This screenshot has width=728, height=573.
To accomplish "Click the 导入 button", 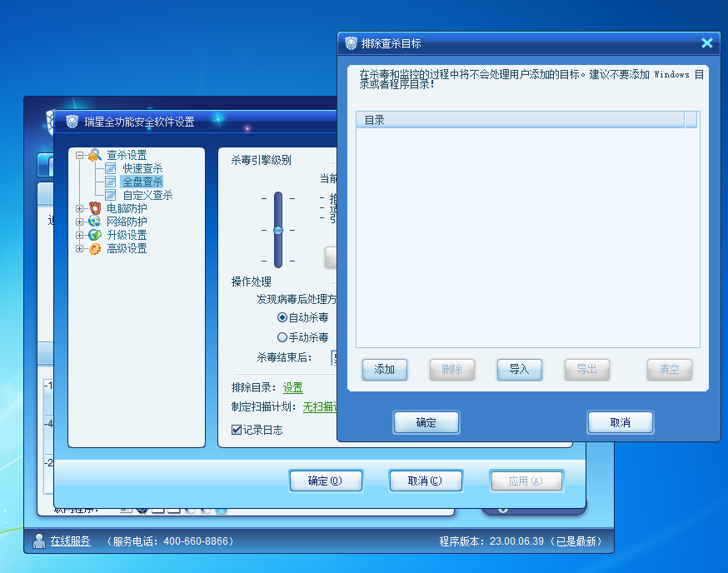I will [519, 370].
